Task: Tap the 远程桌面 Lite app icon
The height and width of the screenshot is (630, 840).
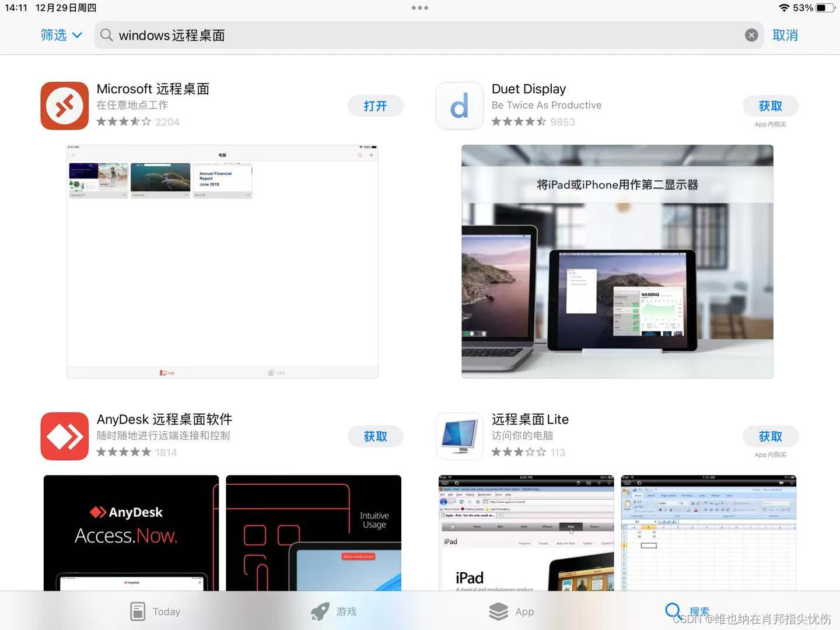Action: (x=460, y=436)
